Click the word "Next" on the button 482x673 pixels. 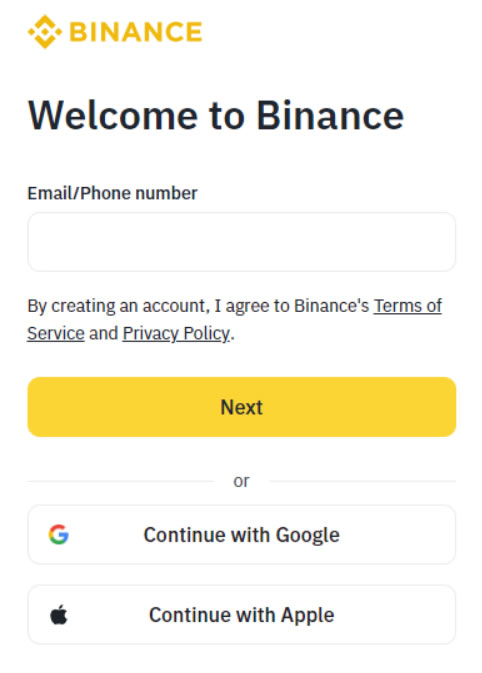point(241,407)
